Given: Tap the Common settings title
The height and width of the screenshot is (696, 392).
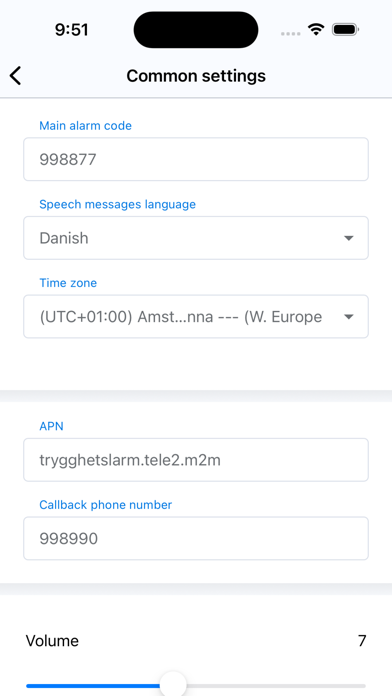Looking at the screenshot, I should click(x=196, y=76).
